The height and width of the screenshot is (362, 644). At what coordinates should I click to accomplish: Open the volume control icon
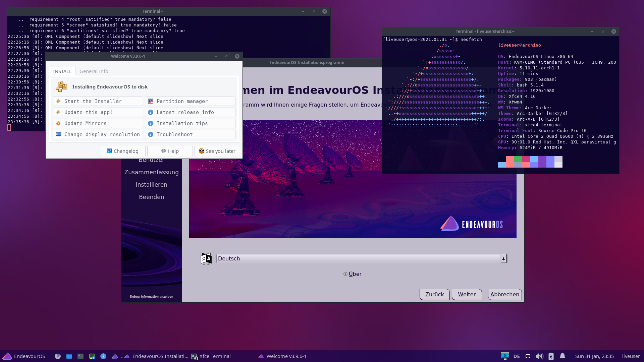point(539,356)
